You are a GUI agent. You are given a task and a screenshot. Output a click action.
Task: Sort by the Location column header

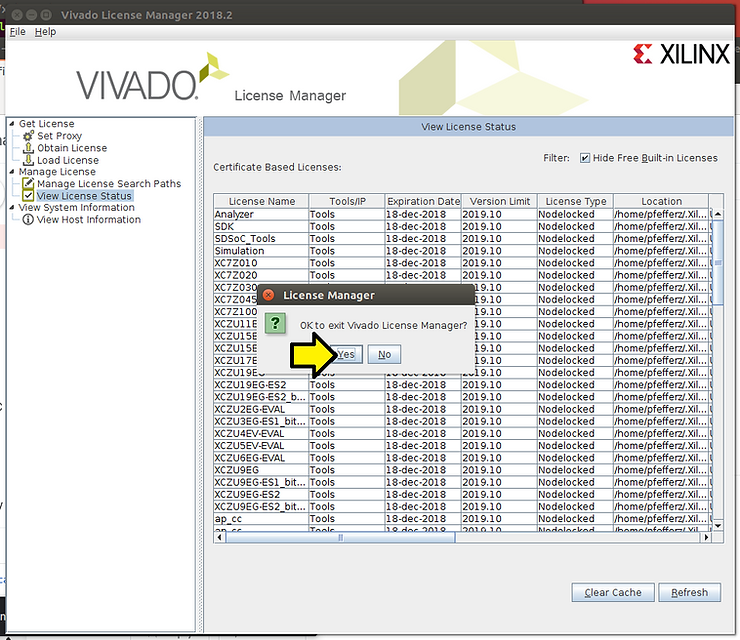661,201
